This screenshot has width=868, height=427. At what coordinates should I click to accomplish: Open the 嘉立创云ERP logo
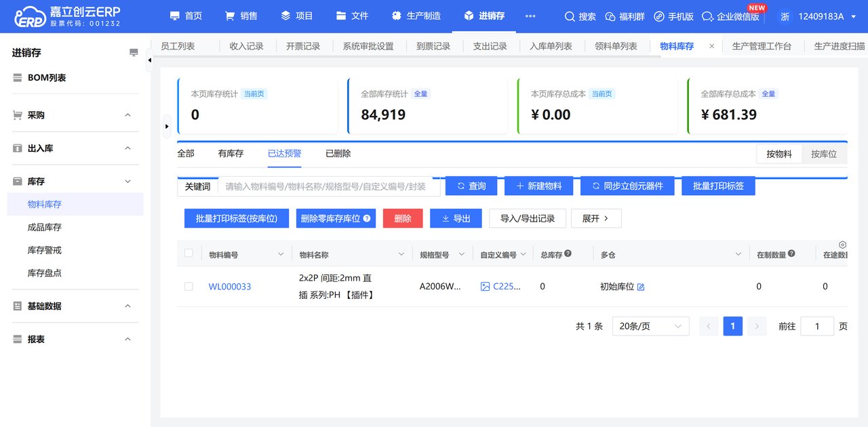pos(67,16)
